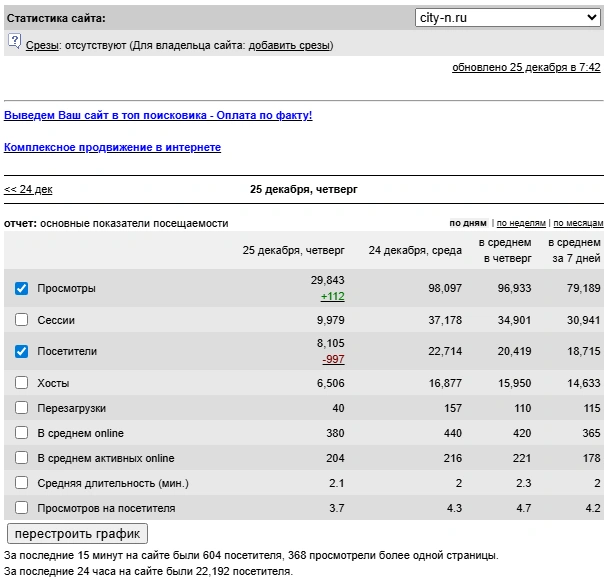This screenshot has height=584, width=608.
Task: Open the city-n.ru site dropdown
Action: tap(507, 18)
